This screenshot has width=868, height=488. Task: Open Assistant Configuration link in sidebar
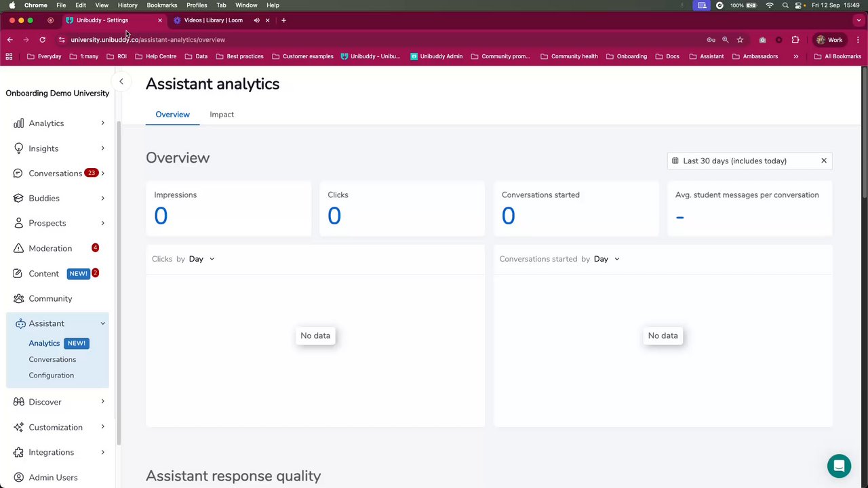point(52,375)
